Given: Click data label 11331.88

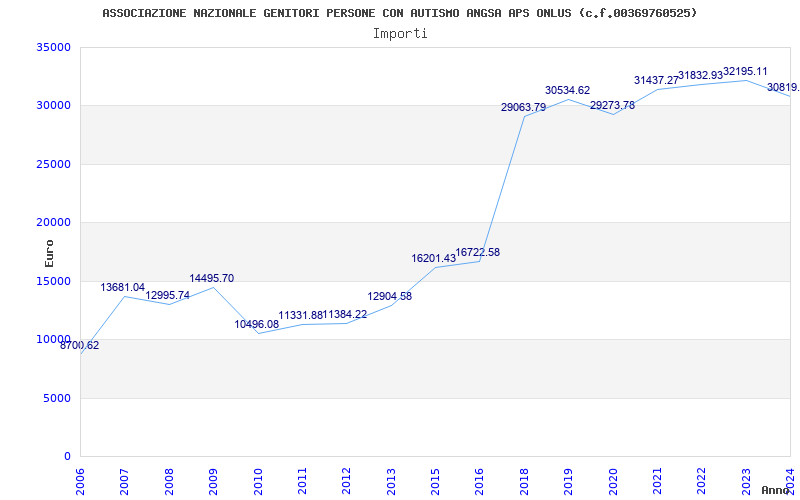Looking at the screenshot, I should [301, 316].
